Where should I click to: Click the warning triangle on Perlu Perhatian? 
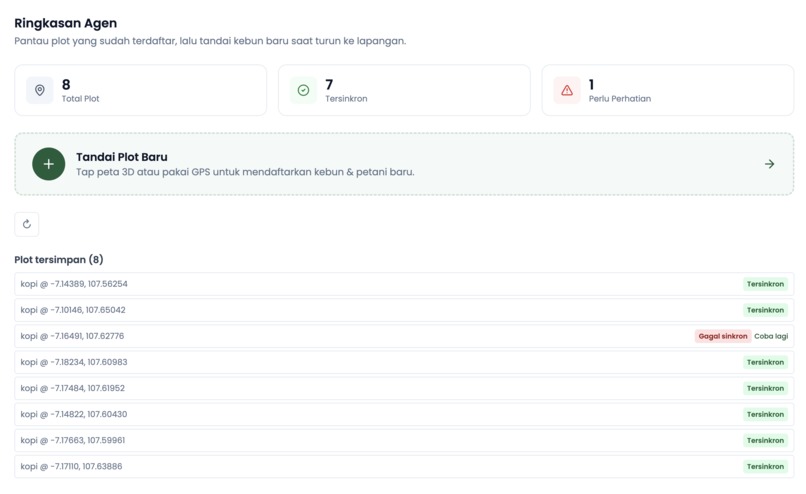point(567,90)
